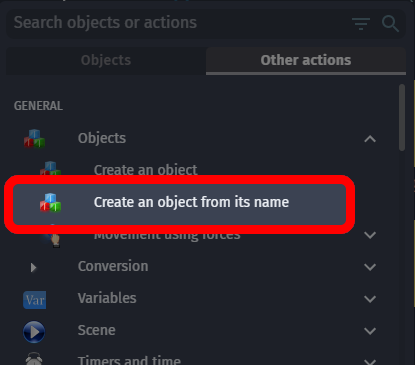Click the Search objects or actions field
Screen dimensions: 415x365
pyautogui.click(x=180, y=23)
